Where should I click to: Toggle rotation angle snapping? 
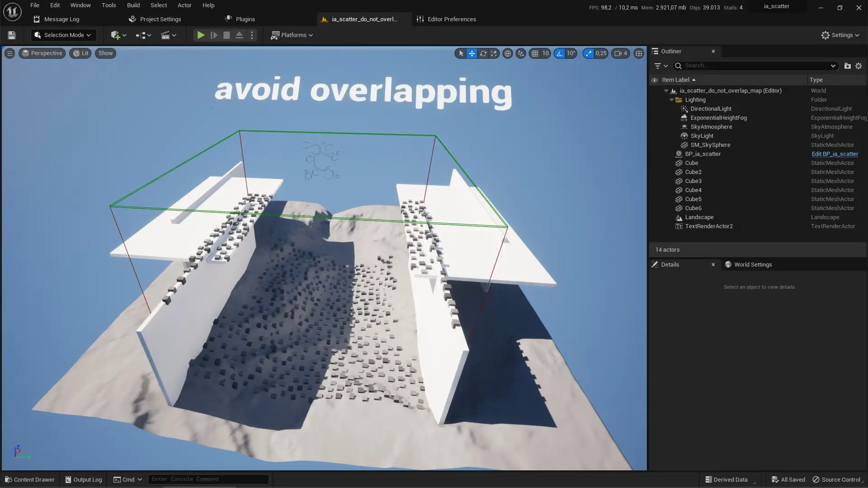tap(560, 53)
